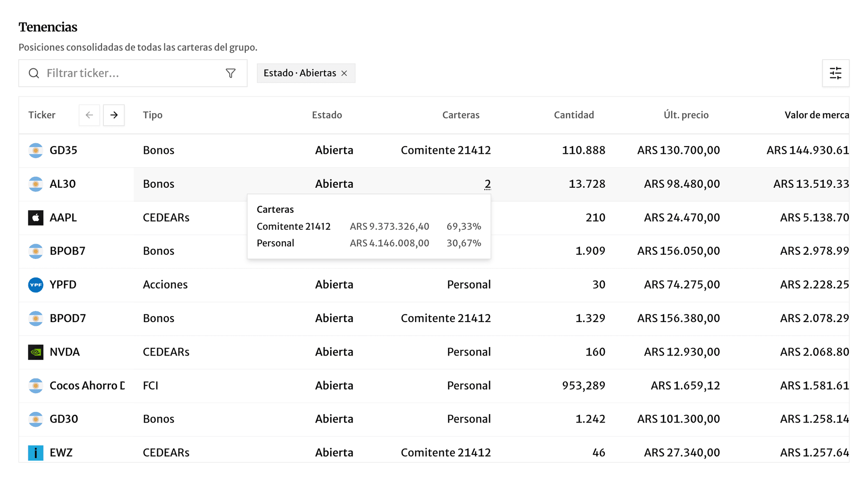Click Personal cartera in NVDA row
The image size is (868, 481).
click(x=469, y=352)
